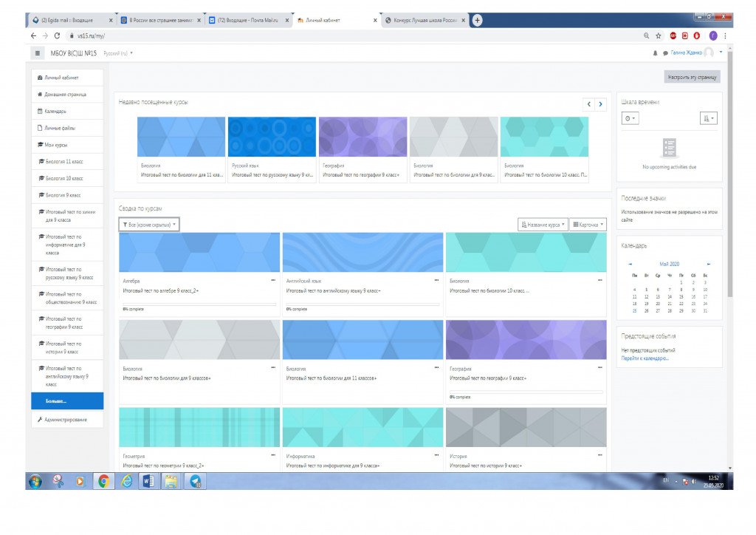Click the browser back arrow
Viewport: 756px width, 535px height.
[x=33, y=35]
